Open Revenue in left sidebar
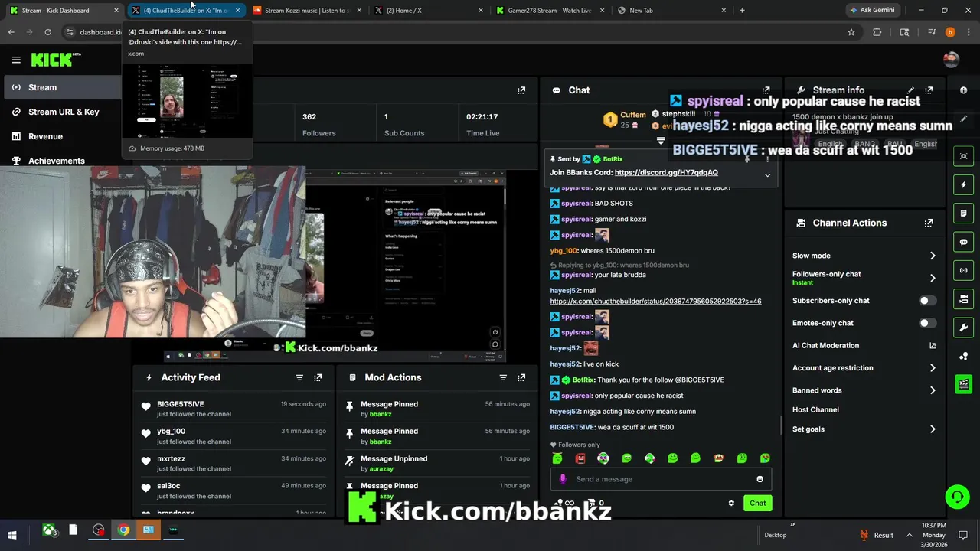The width and height of the screenshot is (980, 551). point(61,136)
